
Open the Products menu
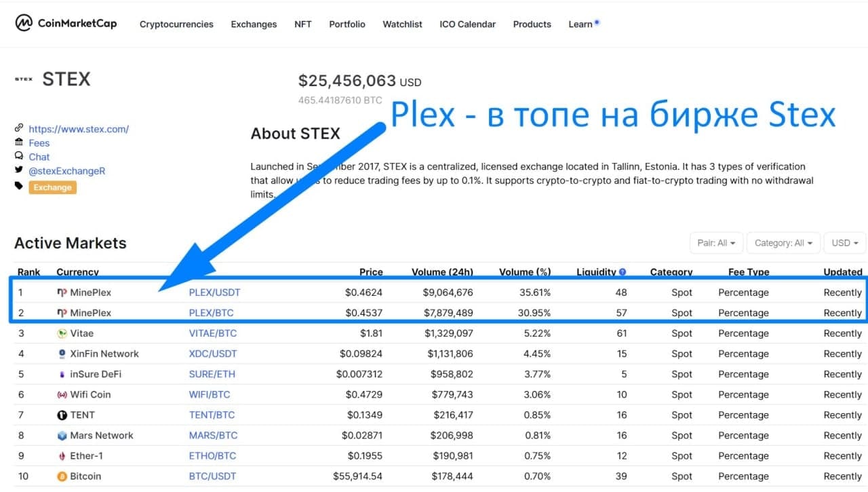[x=532, y=24]
